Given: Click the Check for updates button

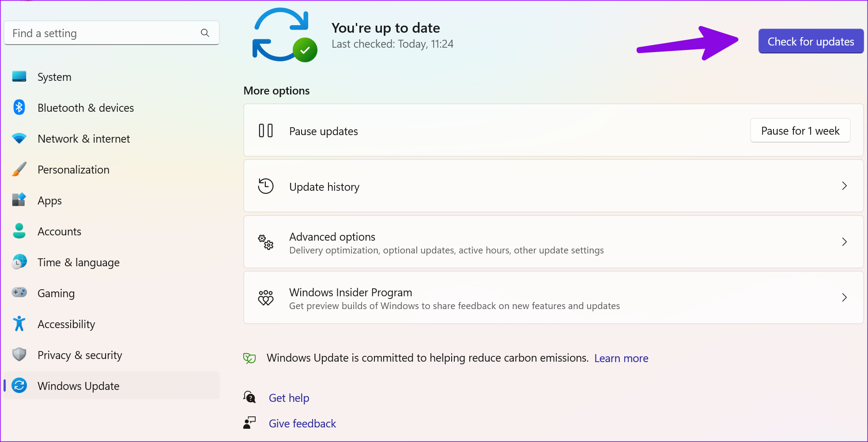Looking at the screenshot, I should pyautogui.click(x=811, y=41).
